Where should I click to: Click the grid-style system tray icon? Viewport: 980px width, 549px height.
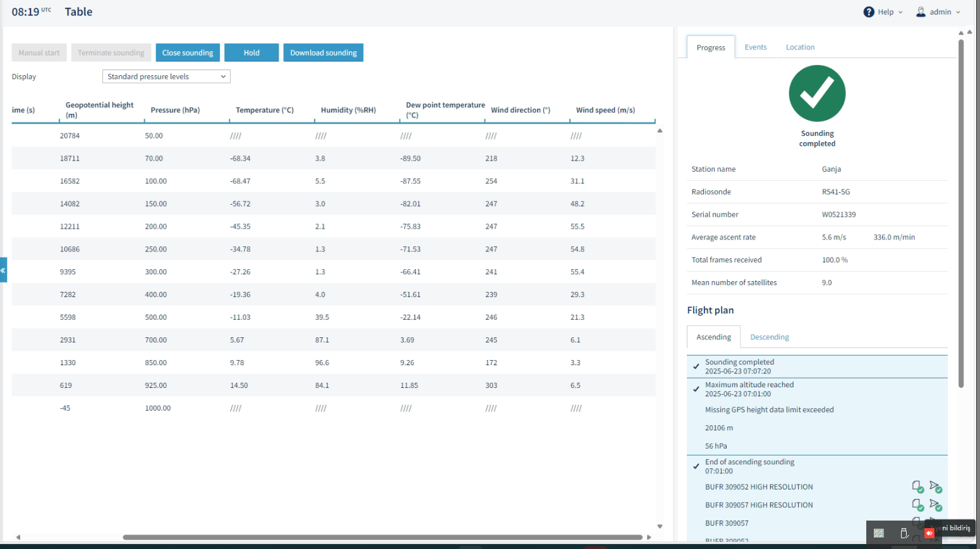[x=878, y=533]
